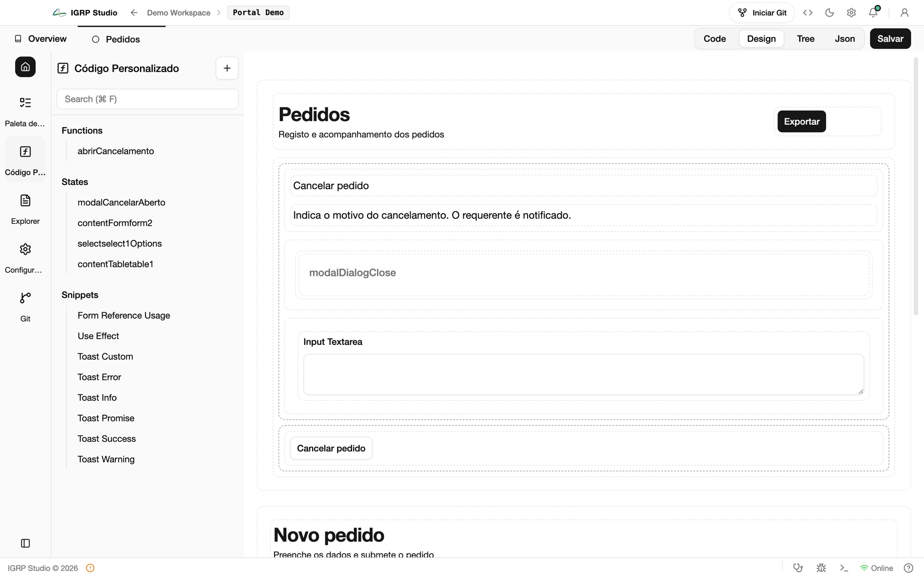The height and width of the screenshot is (578, 924).
Task: Switch to the Design view tab
Action: (761, 39)
